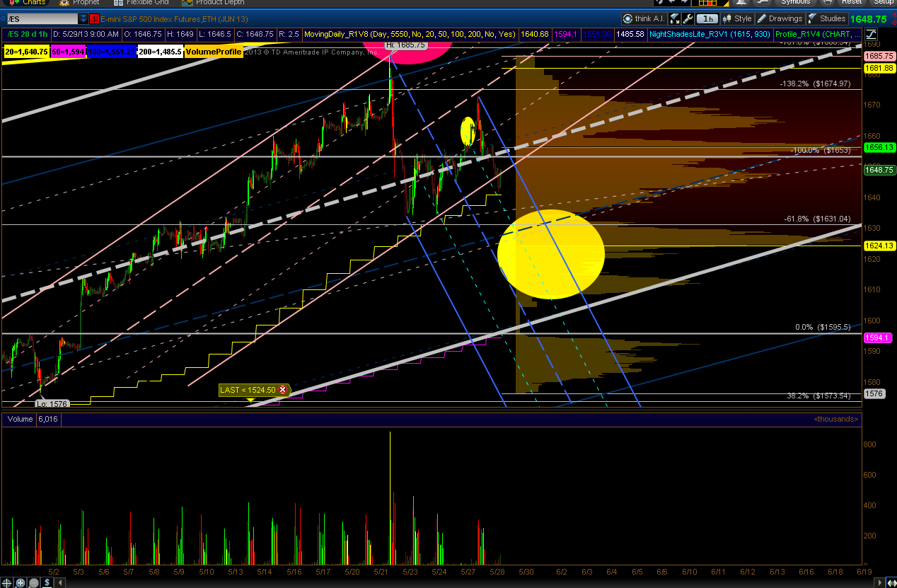Click the <thousands> label
Image resolution: width=897 pixels, height=588 pixels.
click(836, 420)
